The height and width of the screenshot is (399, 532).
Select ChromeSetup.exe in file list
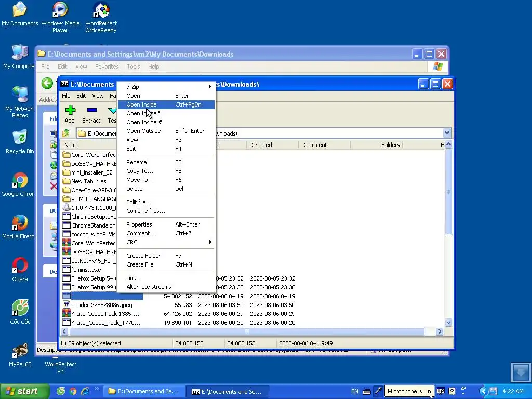click(90, 217)
